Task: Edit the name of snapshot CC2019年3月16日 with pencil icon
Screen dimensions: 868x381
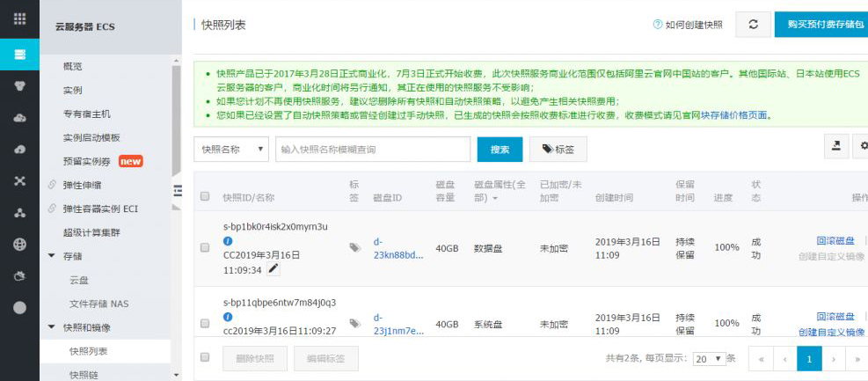Action: point(274,269)
